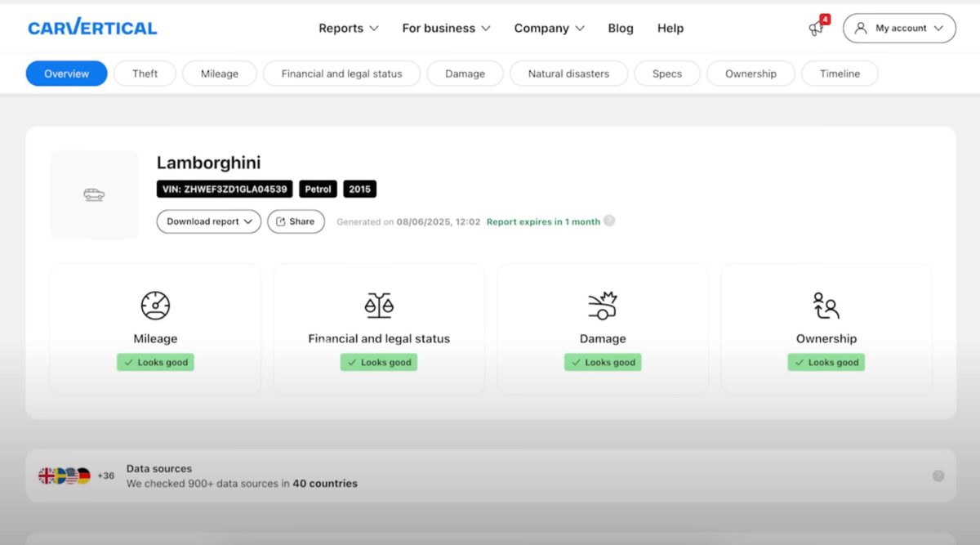Select the Overview tab
980x545 pixels.
pyautogui.click(x=67, y=74)
